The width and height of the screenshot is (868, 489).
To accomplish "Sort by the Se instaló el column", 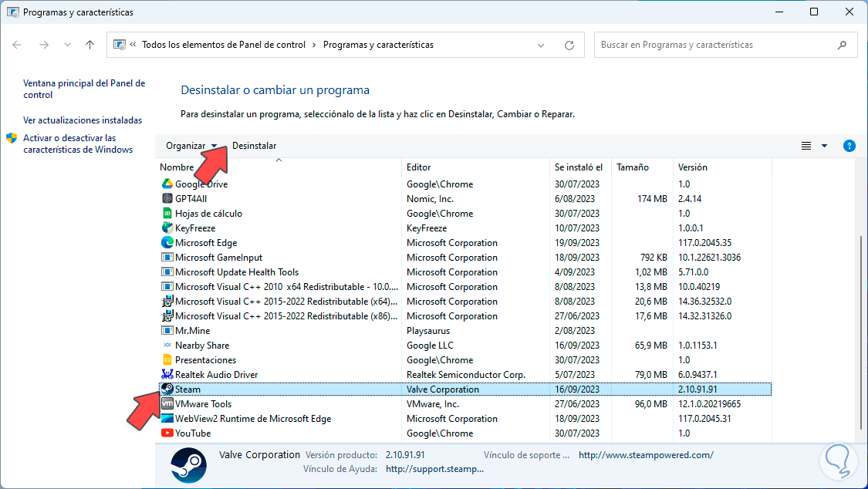I will click(579, 167).
